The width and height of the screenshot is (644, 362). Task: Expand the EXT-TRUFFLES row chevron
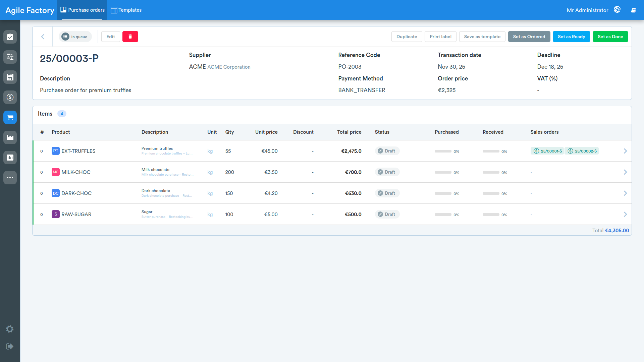(x=625, y=151)
